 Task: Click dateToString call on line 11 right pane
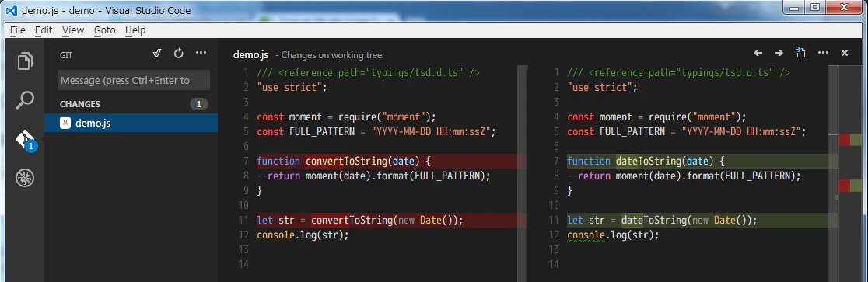[x=654, y=220]
